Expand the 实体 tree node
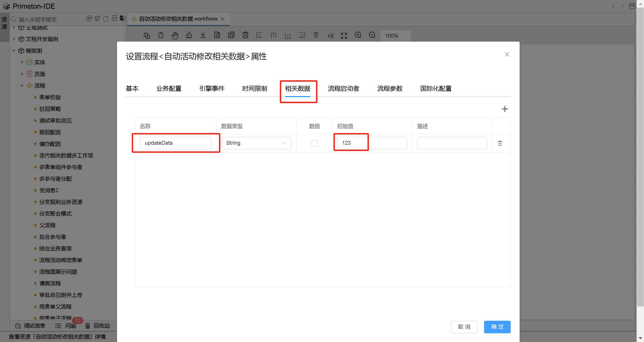This screenshot has height=342, width=644. click(x=22, y=62)
